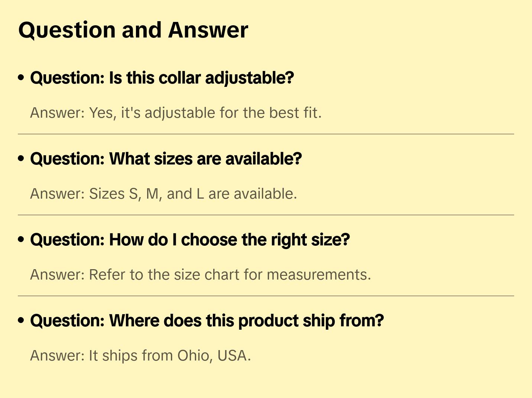Click the answer referring to the size chart
The width and height of the screenshot is (532, 398).
[x=201, y=275]
